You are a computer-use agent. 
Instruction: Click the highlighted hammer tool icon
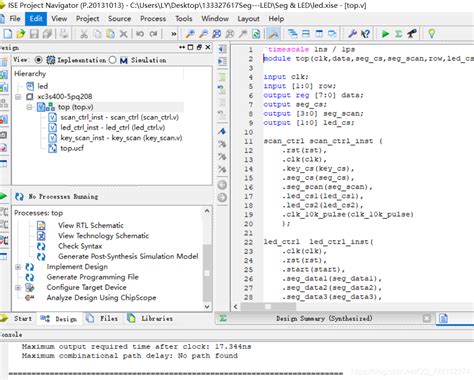[273, 34]
